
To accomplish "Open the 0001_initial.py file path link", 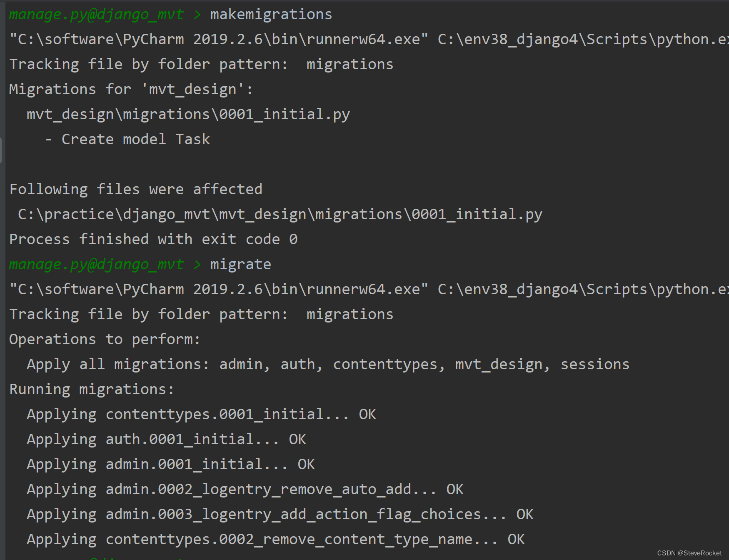I will coord(187,114).
